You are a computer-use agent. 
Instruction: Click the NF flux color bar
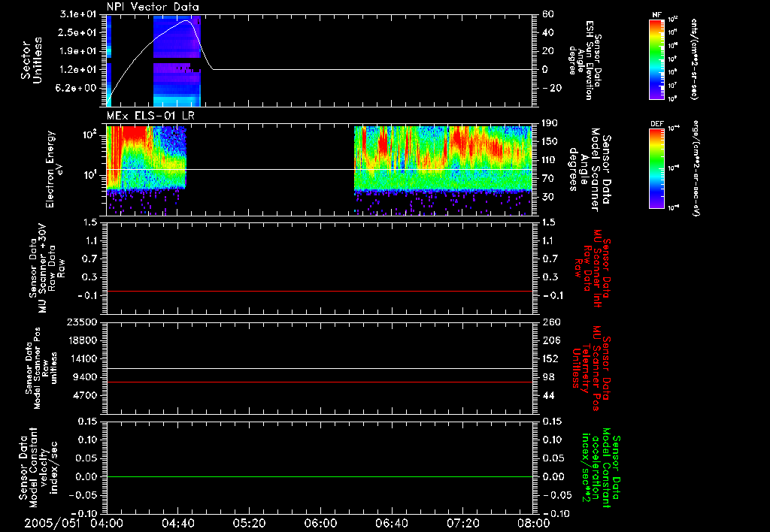(x=657, y=59)
